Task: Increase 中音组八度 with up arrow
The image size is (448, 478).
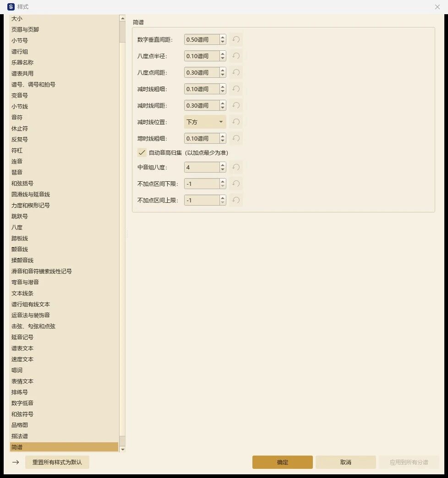Action: [x=223, y=165]
